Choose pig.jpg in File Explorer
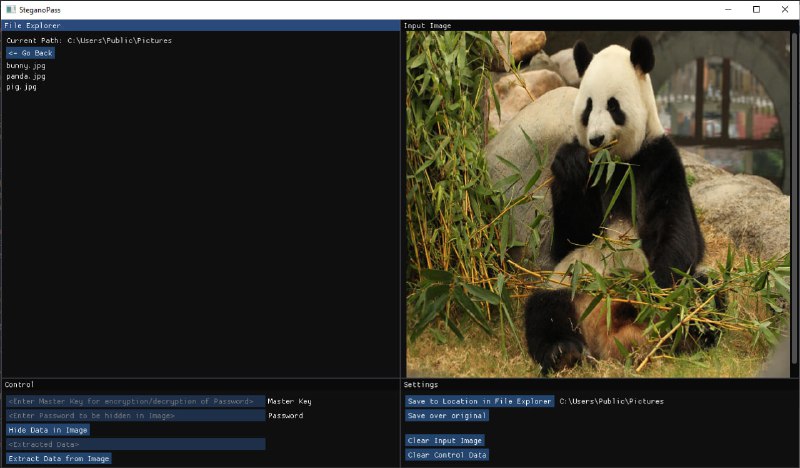The height and width of the screenshot is (468, 800). click(x=21, y=87)
